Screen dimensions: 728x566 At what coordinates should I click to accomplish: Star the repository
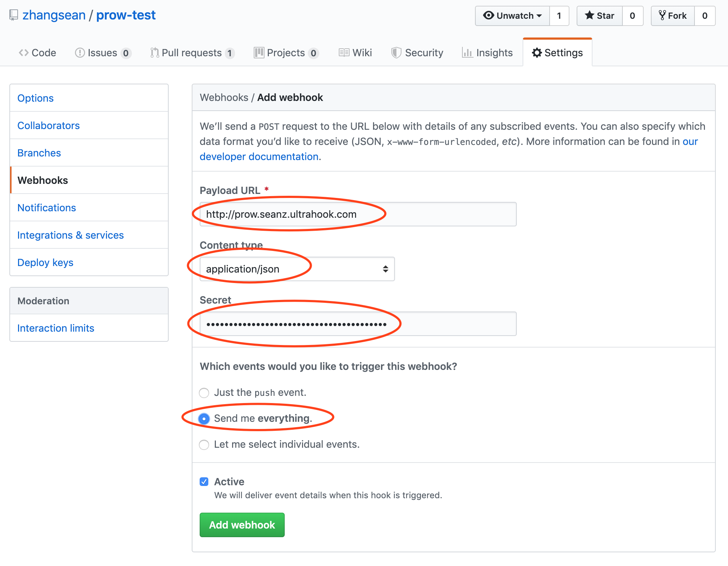(x=599, y=16)
